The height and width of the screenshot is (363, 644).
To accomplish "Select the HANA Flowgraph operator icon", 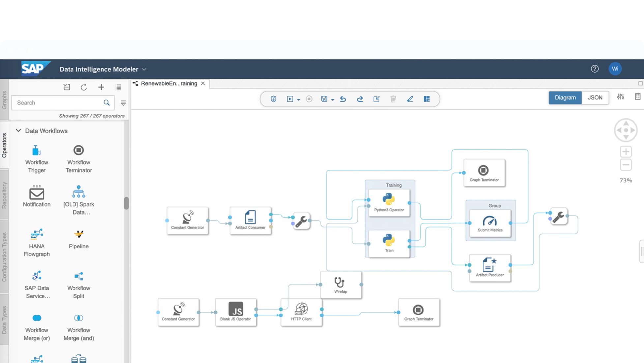I will click(x=37, y=234).
